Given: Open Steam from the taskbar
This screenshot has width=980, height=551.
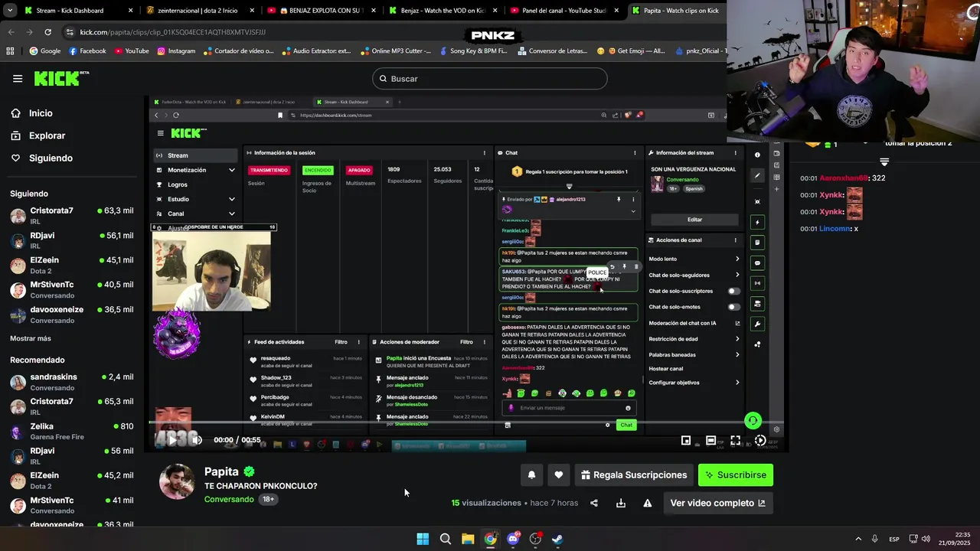Looking at the screenshot, I should 557,539.
